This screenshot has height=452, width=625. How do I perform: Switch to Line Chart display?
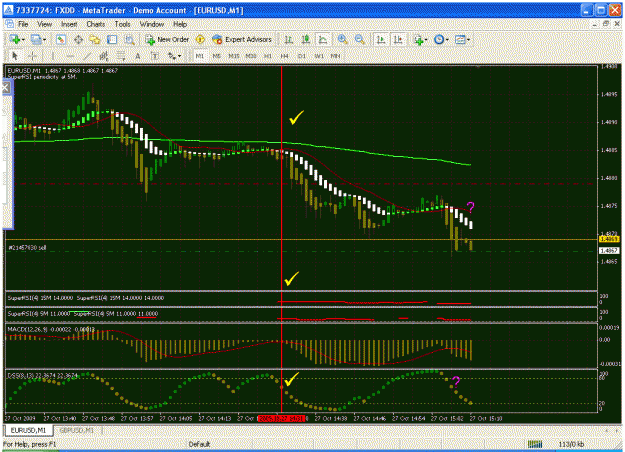point(323,39)
